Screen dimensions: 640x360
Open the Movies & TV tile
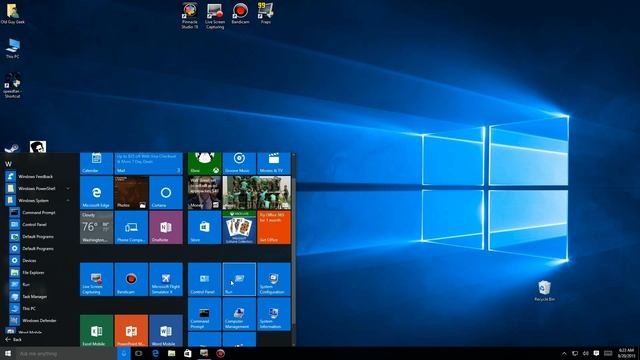274,163
